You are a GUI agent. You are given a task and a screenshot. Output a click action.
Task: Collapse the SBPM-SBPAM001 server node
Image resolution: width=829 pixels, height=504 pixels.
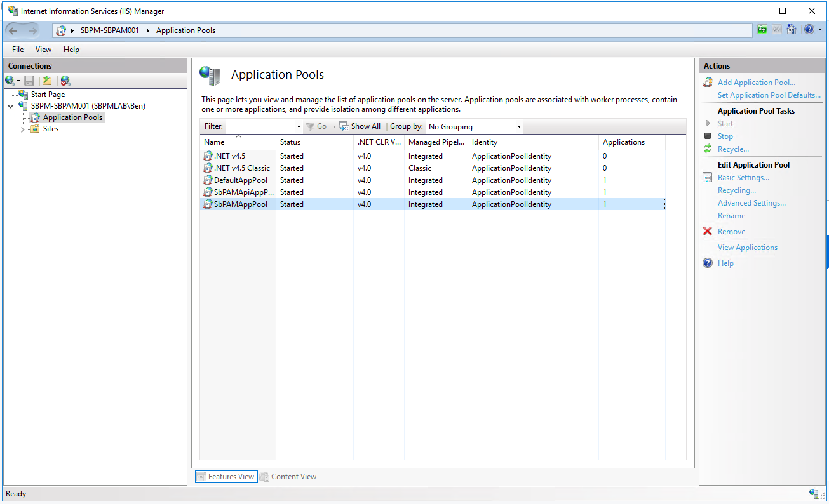11,106
